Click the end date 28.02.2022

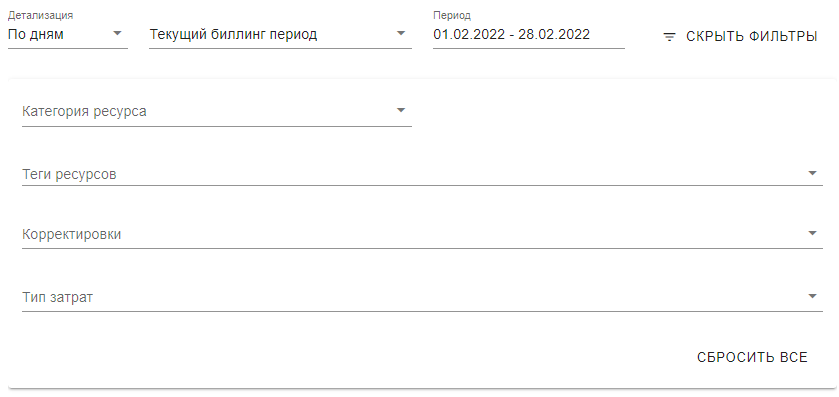point(554,35)
